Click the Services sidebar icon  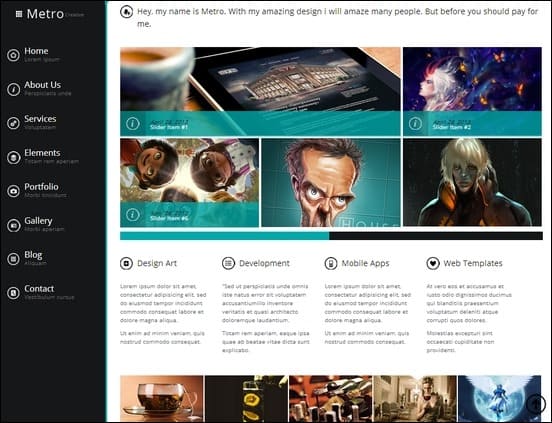[13, 123]
